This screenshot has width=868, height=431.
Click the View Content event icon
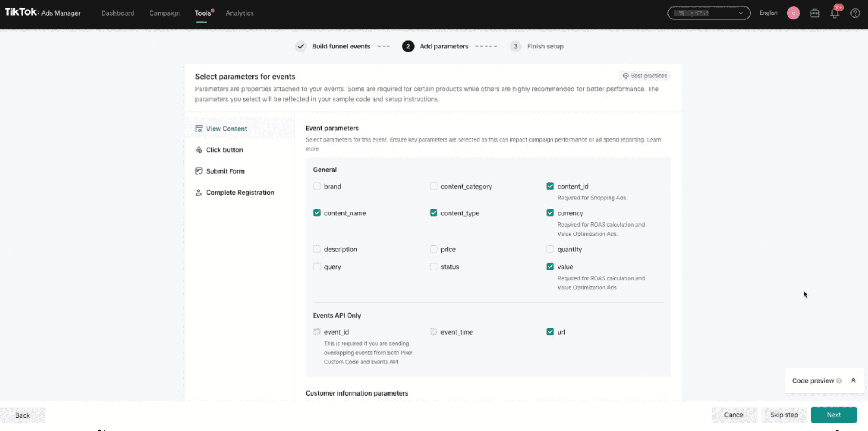point(199,129)
